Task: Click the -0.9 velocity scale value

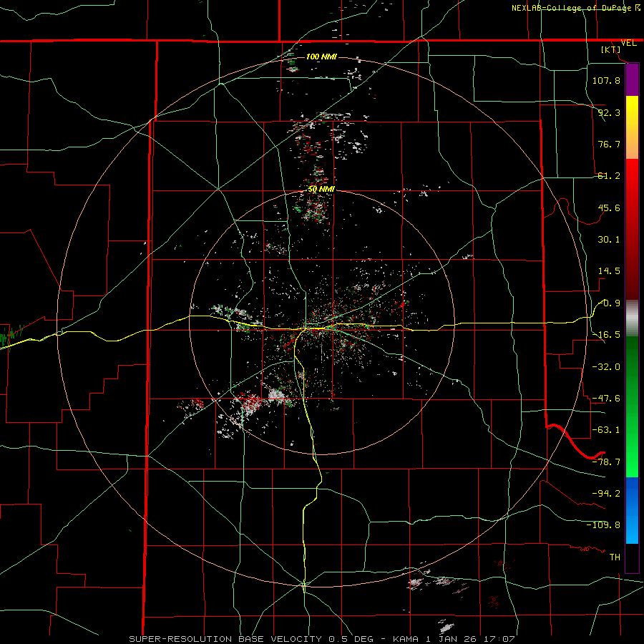Action: [609, 303]
